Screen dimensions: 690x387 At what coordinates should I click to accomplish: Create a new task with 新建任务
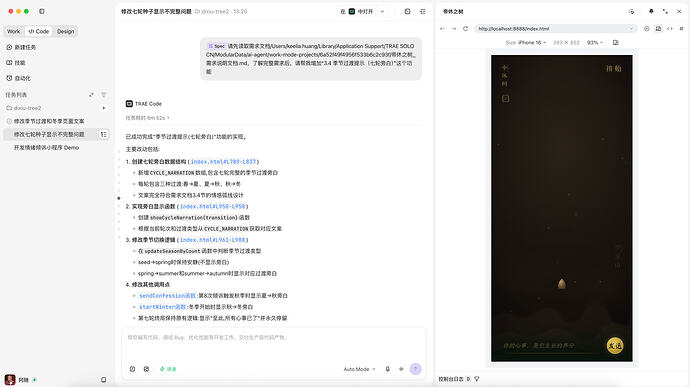tap(21, 47)
